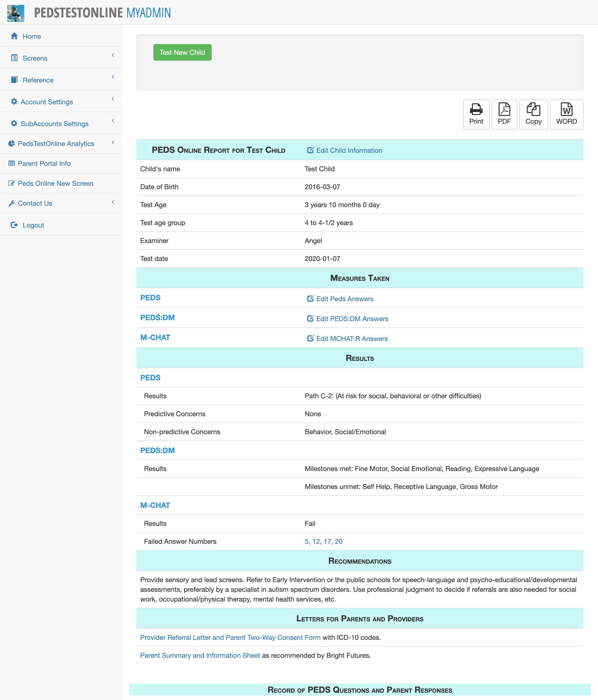
Task: Click the Print icon
Action: click(x=476, y=114)
